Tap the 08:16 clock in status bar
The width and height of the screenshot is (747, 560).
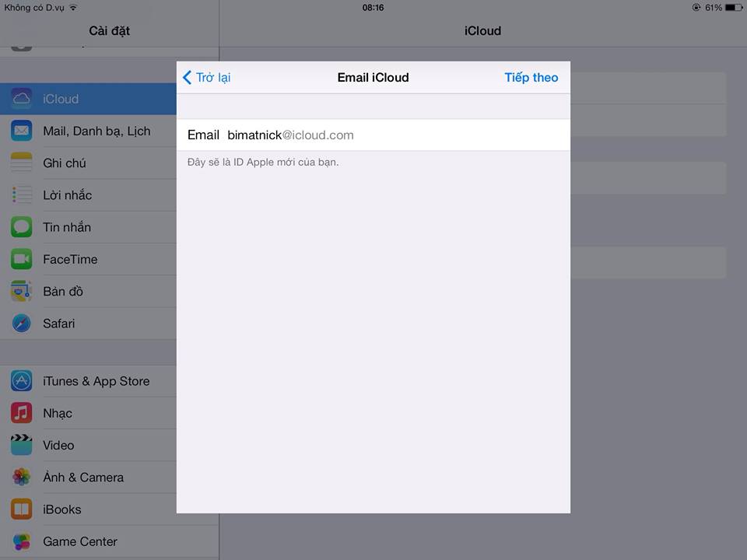[373, 8]
